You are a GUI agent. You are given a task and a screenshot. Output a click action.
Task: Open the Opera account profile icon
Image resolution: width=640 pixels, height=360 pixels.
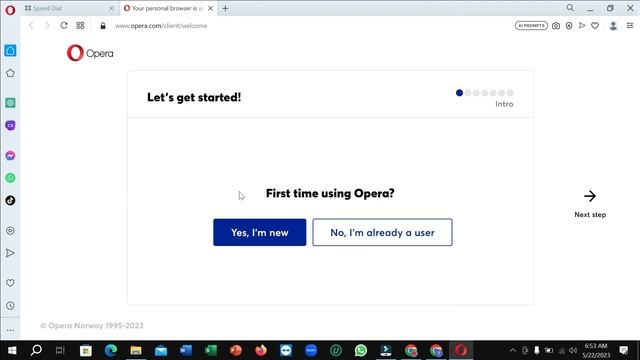(613, 26)
